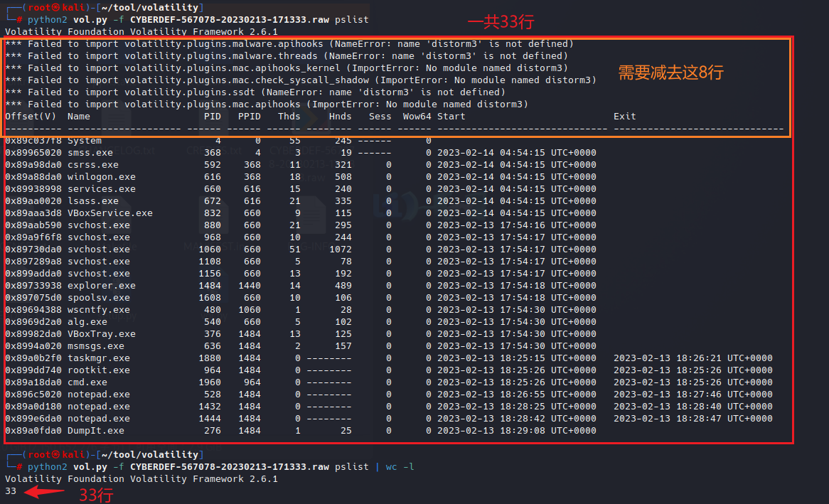Select the taskmgr.exe process row
829x504 pixels.
coord(98,358)
